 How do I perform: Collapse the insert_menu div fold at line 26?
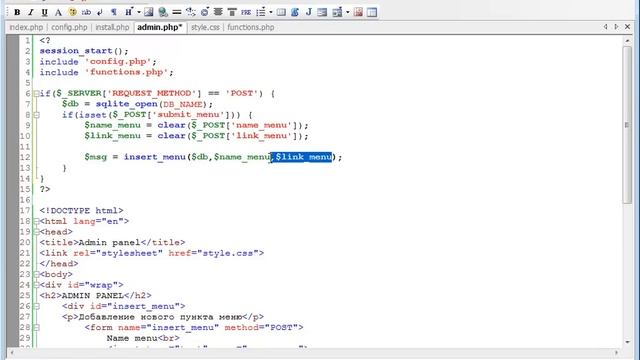[x=36, y=306]
